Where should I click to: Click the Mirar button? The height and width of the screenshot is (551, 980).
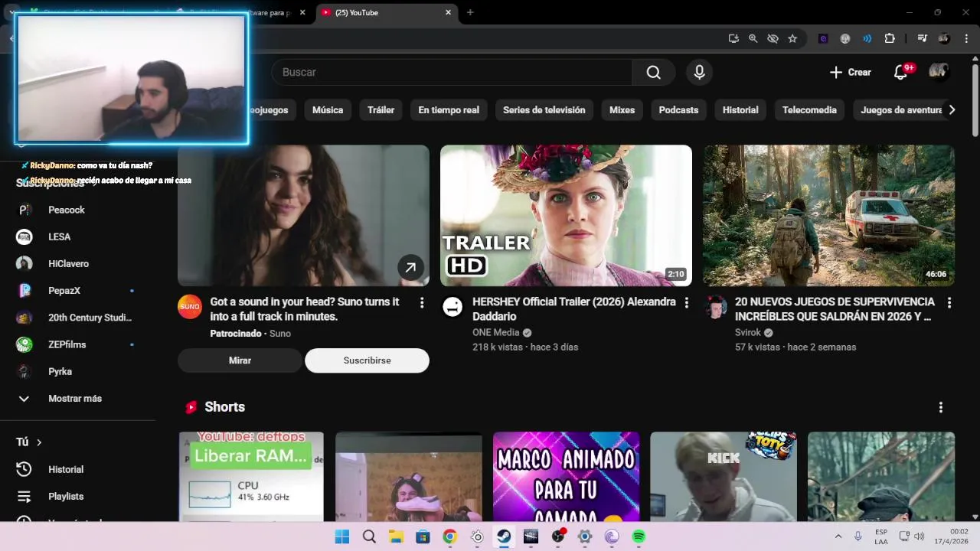pyautogui.click(x=240, y=360)
